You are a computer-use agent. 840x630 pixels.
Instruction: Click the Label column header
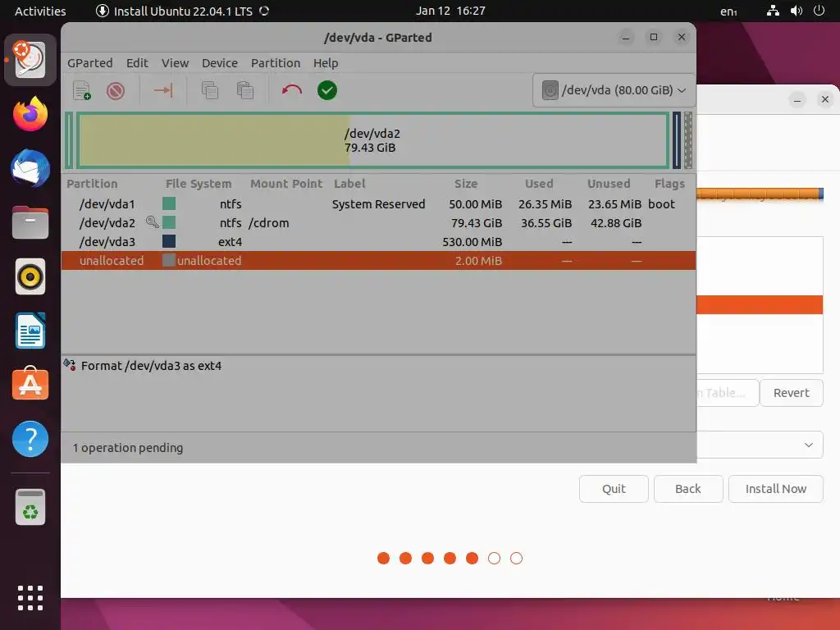click(x=349, y=184)
